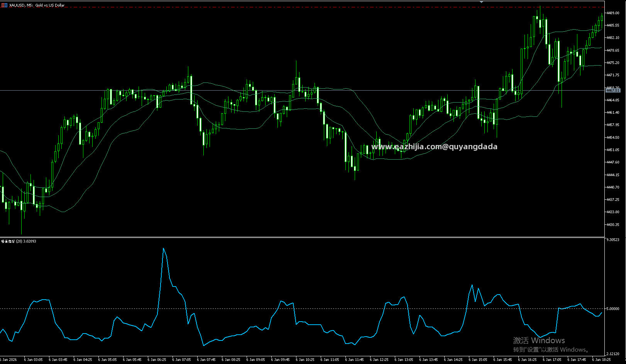Click price scale label 4471.75

coord(613,75)
